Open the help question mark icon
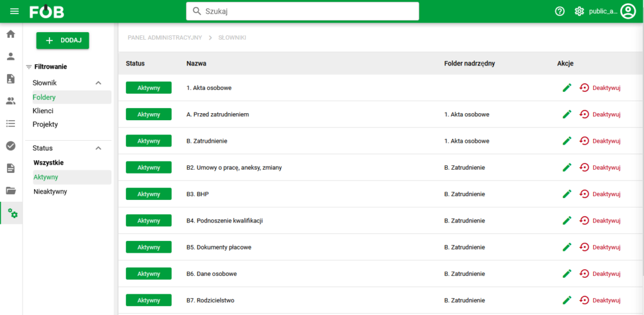 [559, 11]
